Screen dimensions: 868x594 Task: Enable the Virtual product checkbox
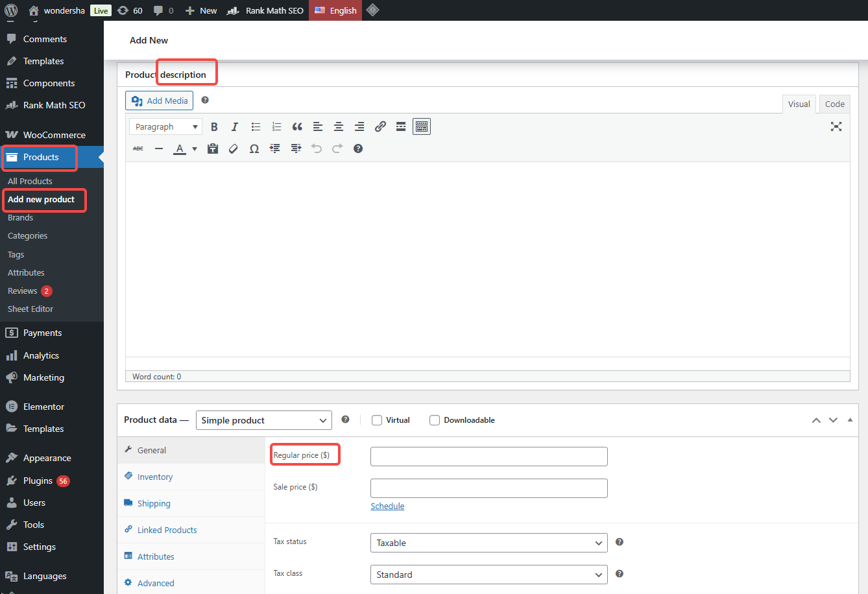[377, 420]
